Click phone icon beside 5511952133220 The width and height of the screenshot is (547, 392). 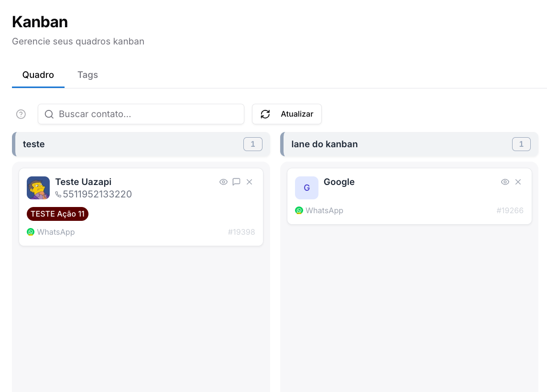click(58, 195)
